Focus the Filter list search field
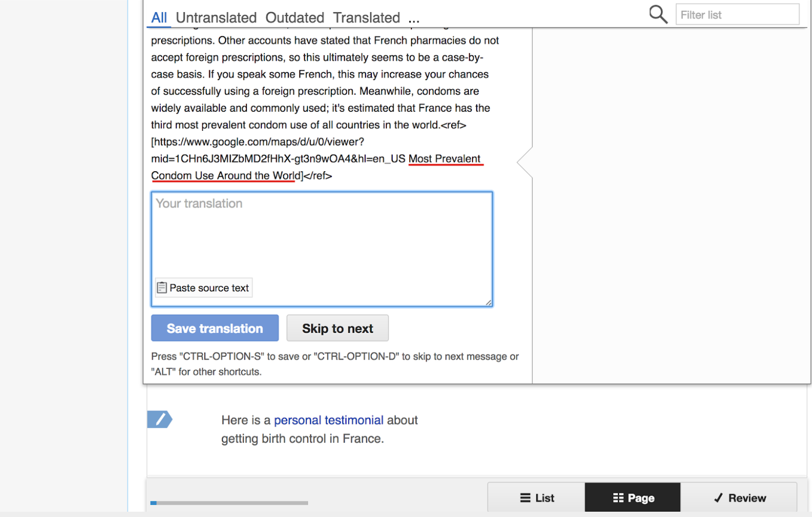 (x=737, y=15)
